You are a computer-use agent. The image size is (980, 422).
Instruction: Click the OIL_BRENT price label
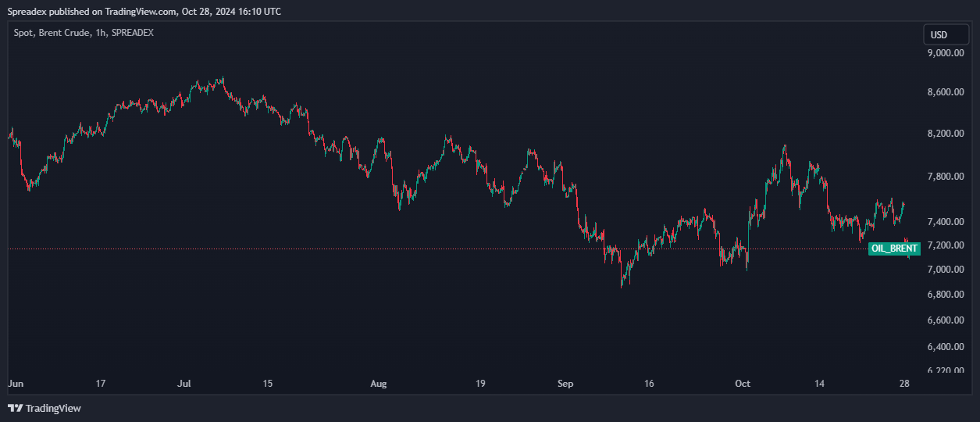895,249
